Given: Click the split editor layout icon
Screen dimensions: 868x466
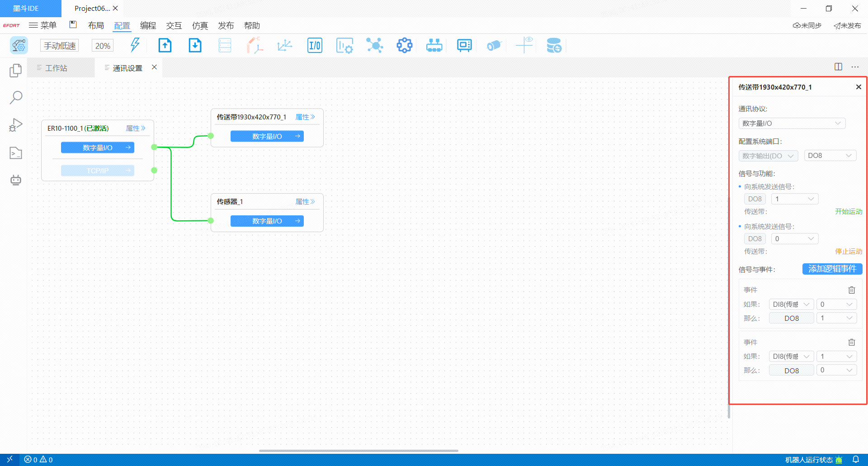Looking at the screenshot, I should 838,67.
